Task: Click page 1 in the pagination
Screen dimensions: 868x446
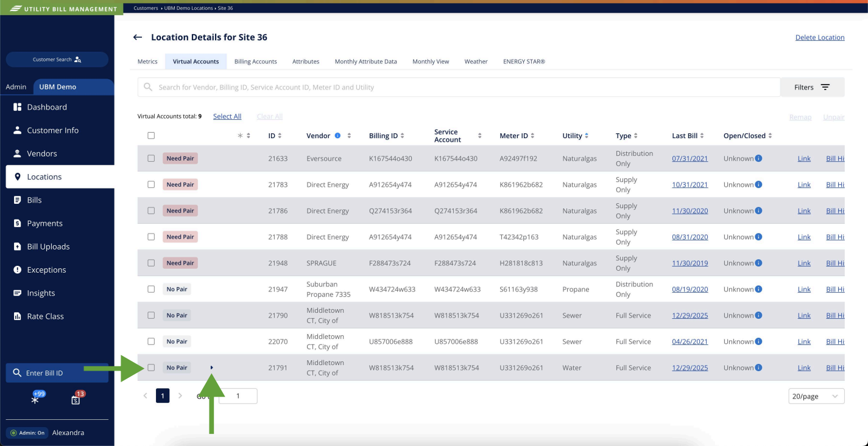Action: tap(163, 396)
